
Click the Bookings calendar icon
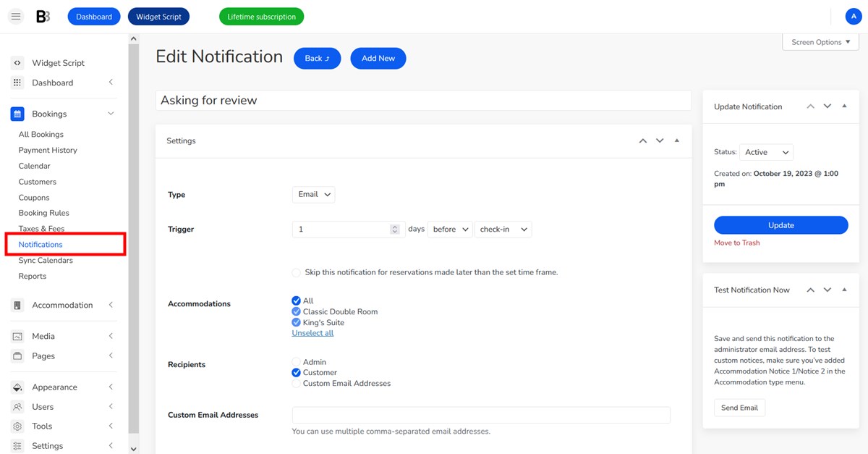pos(17,114)
